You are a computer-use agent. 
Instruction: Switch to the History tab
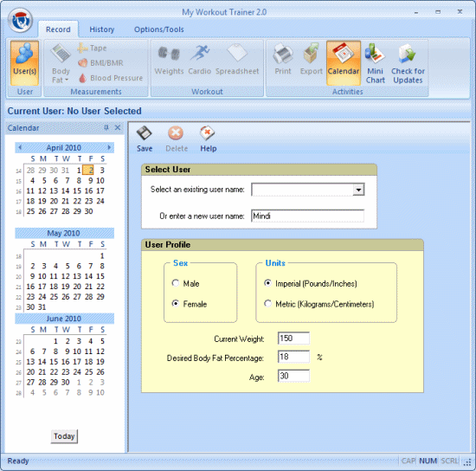tap(102, 29)
